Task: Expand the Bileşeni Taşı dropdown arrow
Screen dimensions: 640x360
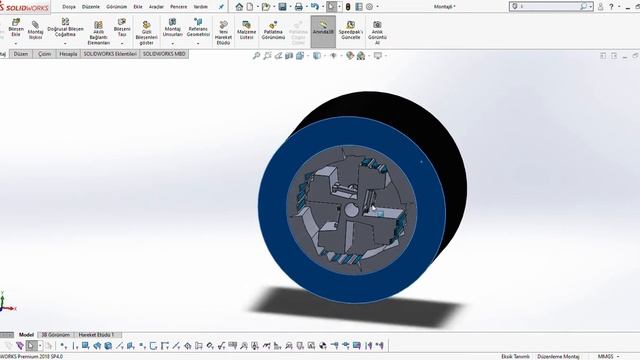Action: (122, 43)
